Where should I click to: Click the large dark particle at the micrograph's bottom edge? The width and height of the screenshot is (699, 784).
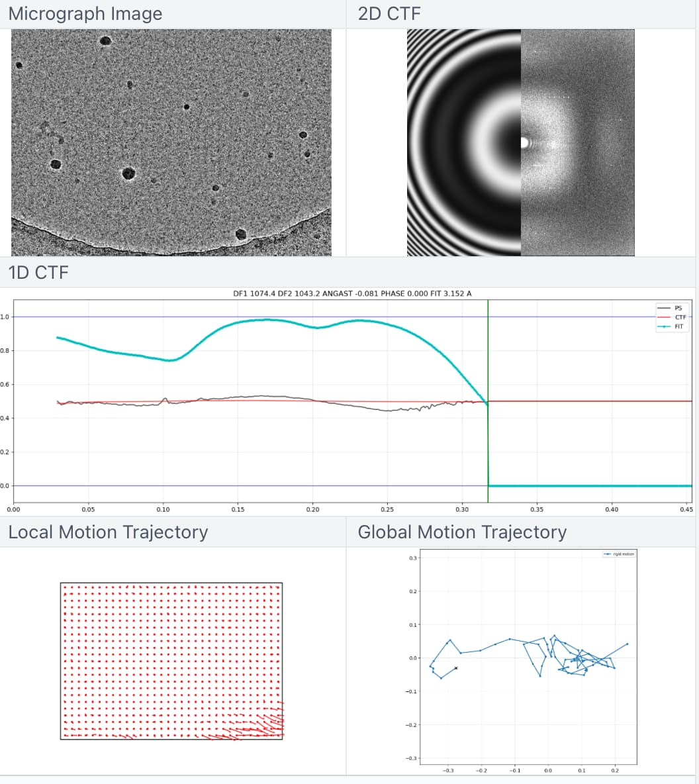[241, 234]
